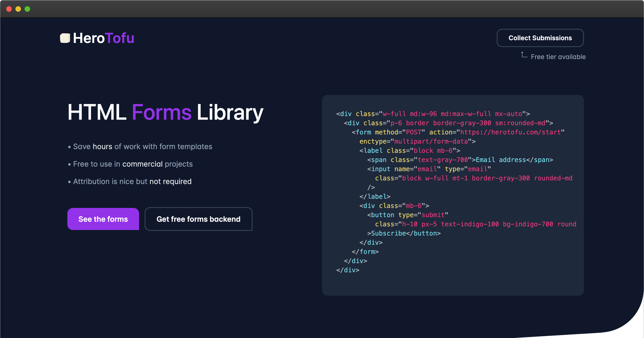
Task: Maximize the window with the green traffic light
Action: (27, 9)
